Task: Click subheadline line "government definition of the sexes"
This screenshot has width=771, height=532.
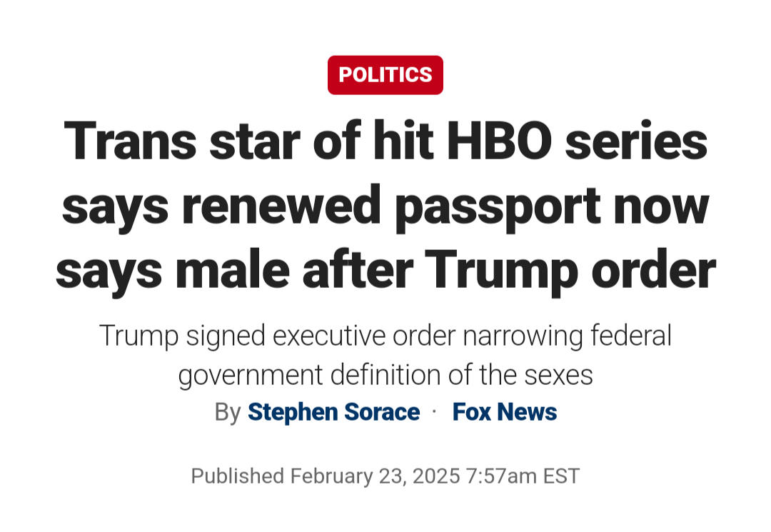Action: [x=385, y=375]
